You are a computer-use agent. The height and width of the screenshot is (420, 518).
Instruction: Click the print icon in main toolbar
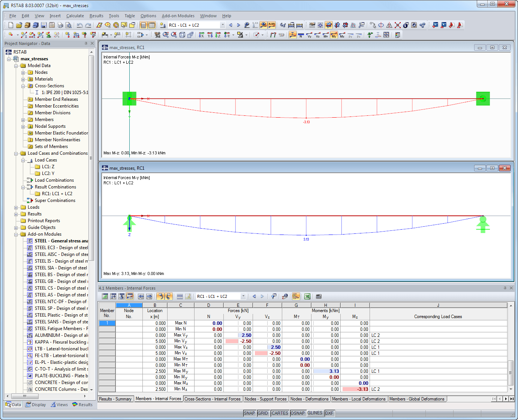(x=60, y=25)
